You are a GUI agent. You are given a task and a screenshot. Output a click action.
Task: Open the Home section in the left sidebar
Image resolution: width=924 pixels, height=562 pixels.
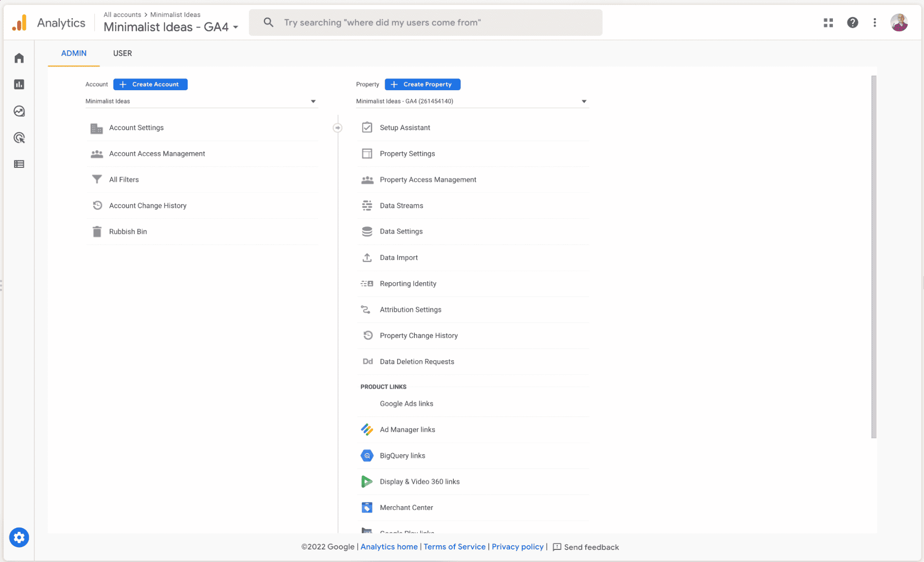point(19,57)
